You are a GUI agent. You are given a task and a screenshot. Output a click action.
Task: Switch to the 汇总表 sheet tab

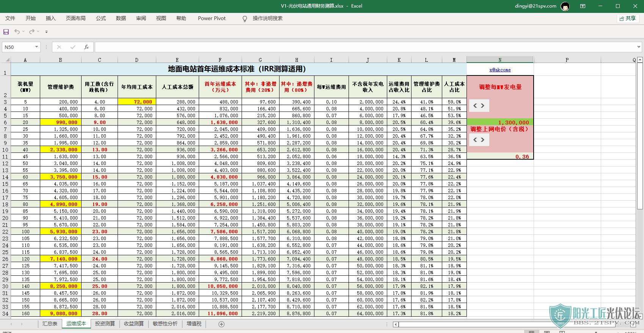50,324
